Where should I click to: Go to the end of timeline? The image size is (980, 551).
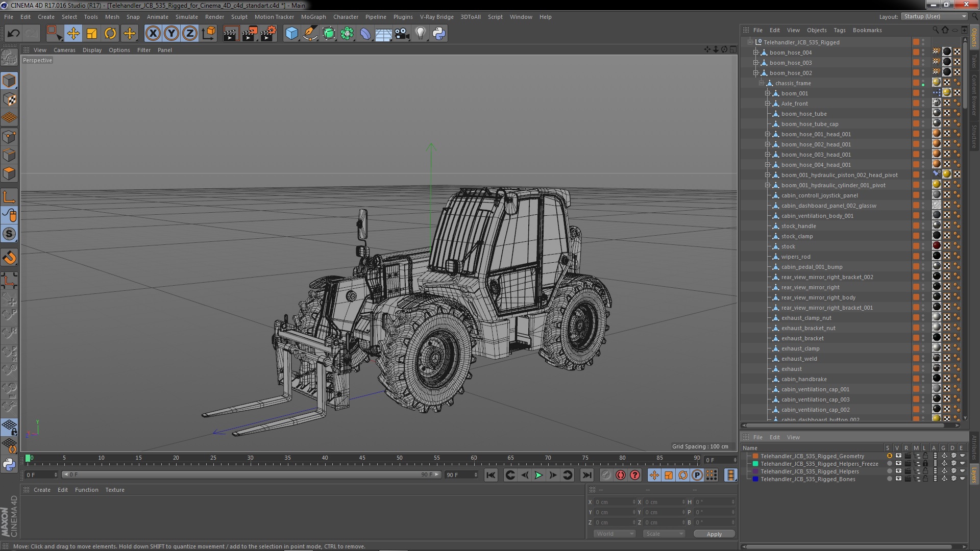point(587,475)
